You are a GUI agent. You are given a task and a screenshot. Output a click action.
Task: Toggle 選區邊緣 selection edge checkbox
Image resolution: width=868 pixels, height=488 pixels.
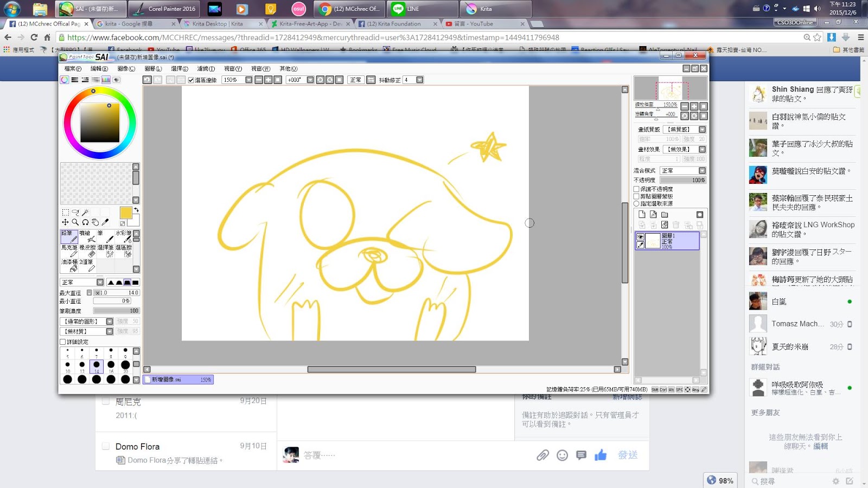[x=191, y=80]
